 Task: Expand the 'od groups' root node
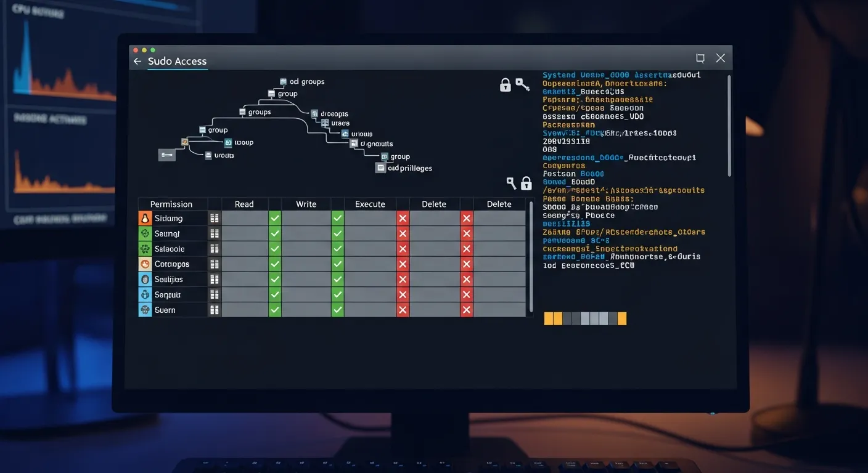point(282,81)
